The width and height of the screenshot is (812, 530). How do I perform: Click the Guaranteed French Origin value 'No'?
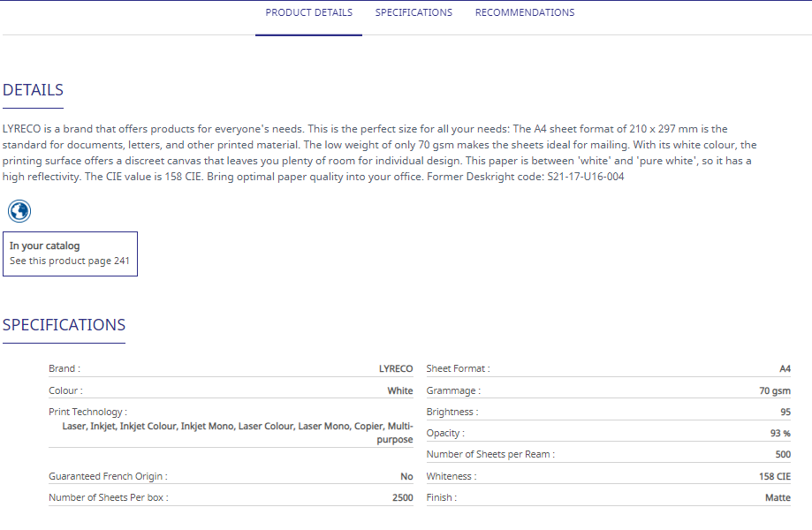406,476
